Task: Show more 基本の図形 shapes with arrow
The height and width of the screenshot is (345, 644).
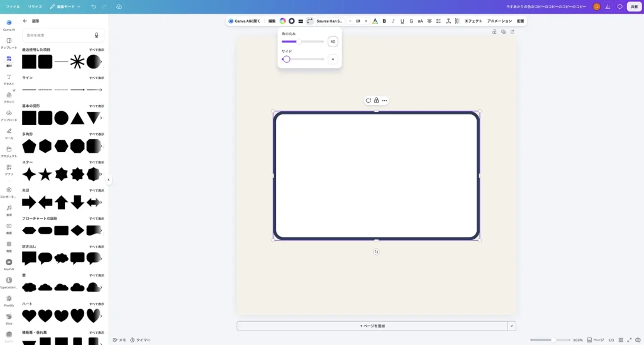Action: tap(101, 118)
